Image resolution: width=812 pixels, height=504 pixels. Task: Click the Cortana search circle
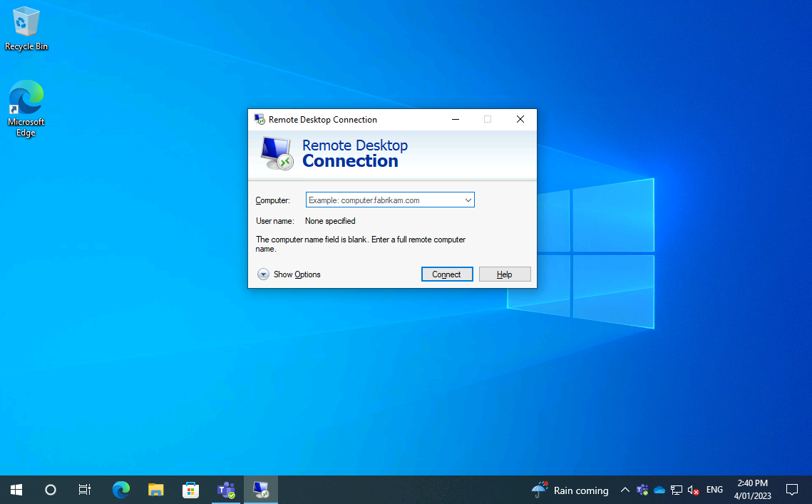coord(50,490)
